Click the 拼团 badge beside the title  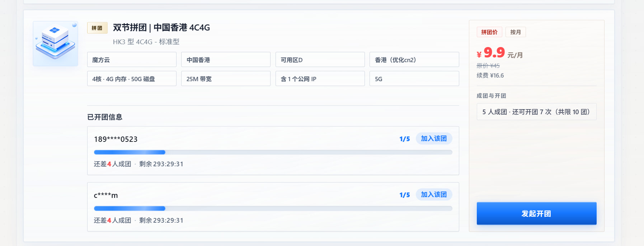click(x=97, y=28)
